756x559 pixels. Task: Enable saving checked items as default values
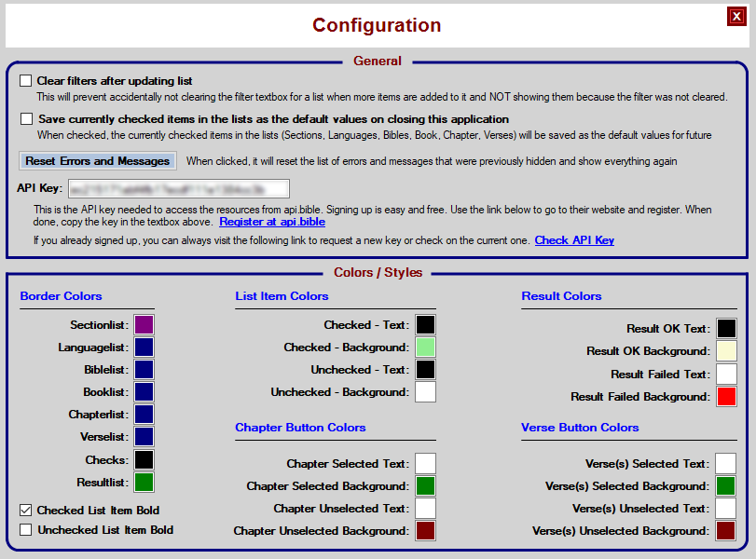click(x=26, y=119)
